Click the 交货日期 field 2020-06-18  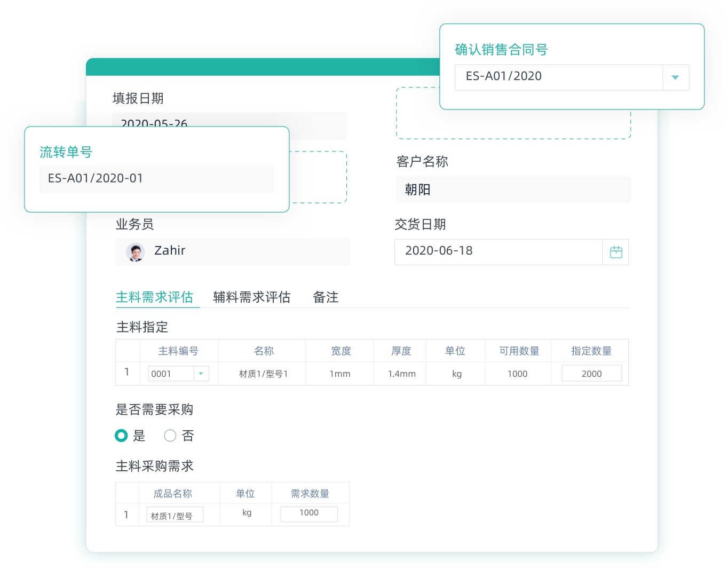(x=497, y=251)
